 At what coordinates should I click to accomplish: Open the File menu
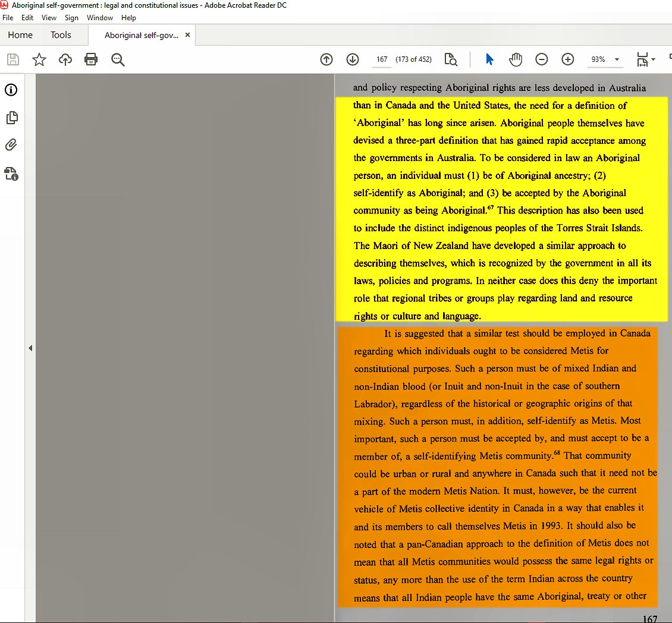[8, 18]
